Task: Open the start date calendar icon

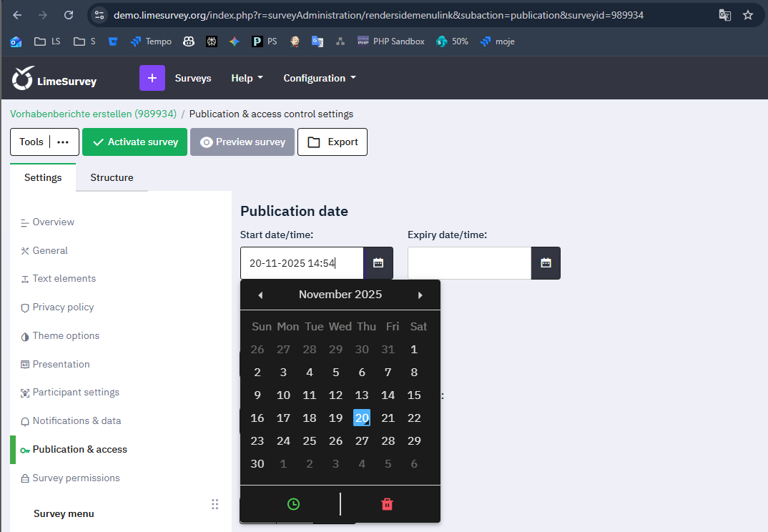Action: [x=378, y=263]
